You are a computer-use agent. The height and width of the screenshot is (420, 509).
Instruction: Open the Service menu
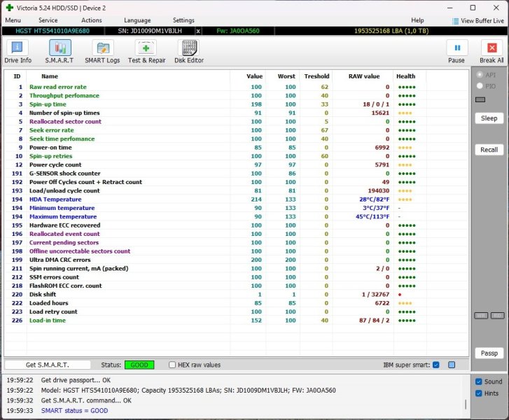(x=48, y=20)
